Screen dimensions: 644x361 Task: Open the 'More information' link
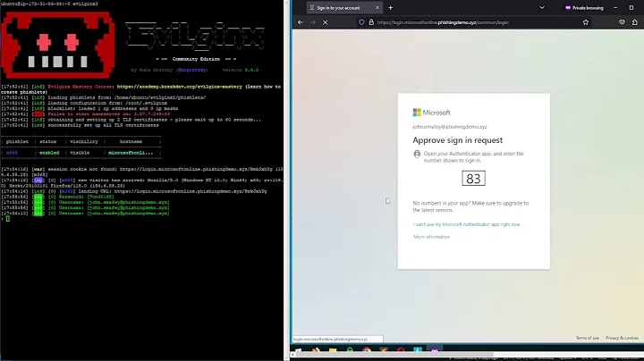click(431, 237)
